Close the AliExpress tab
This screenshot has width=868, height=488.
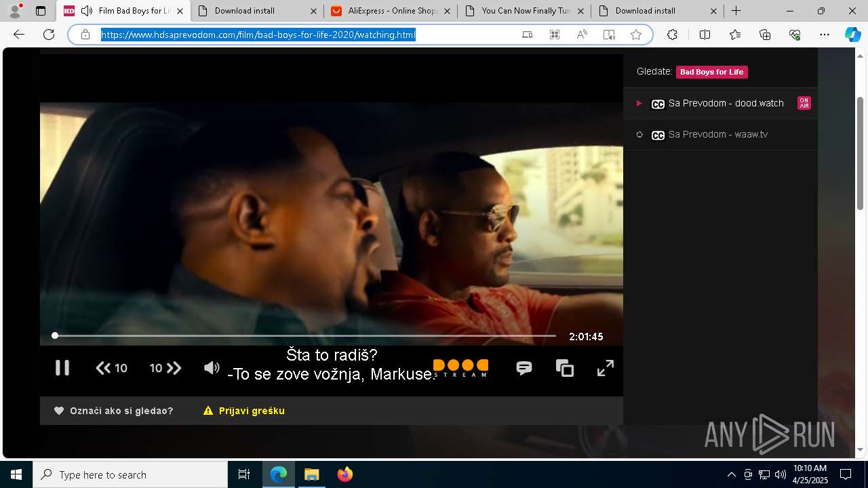[447, 11]
